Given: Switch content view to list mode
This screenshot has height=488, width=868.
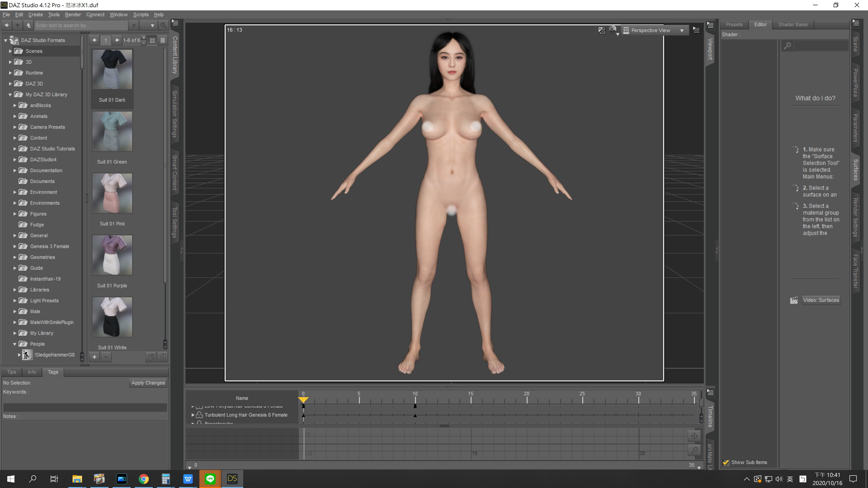Looking at the screenshot, I should 163,40.
